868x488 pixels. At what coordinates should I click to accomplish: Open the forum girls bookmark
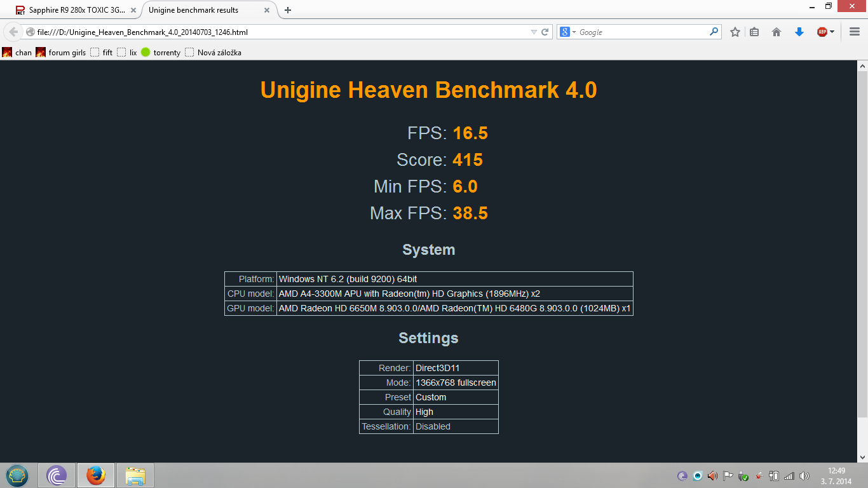61,53
